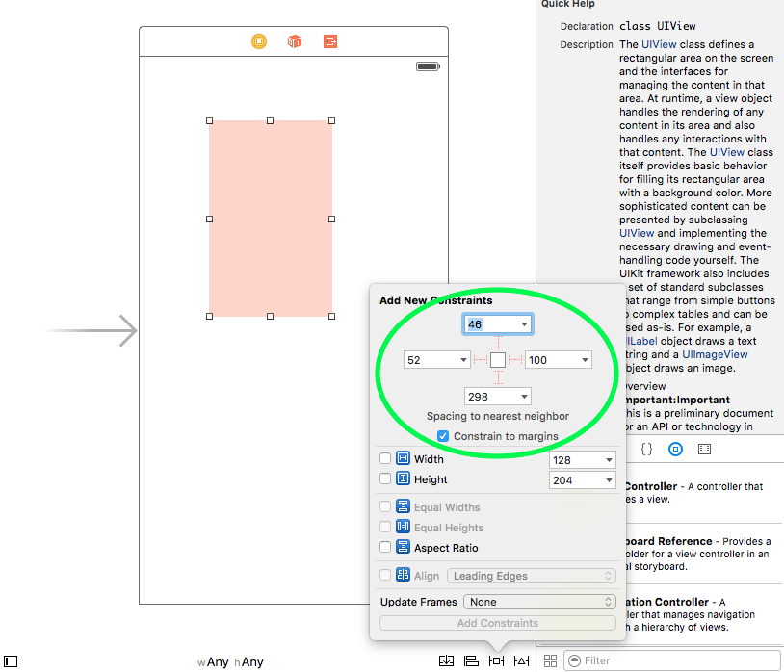Click inside the Filter search field

coord(674,660)
